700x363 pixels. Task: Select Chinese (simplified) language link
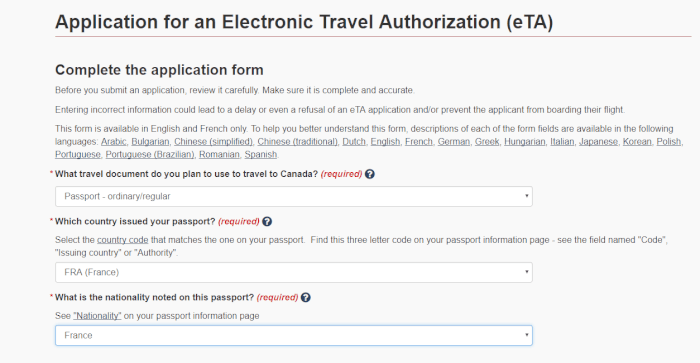click(x=213, y=142)
